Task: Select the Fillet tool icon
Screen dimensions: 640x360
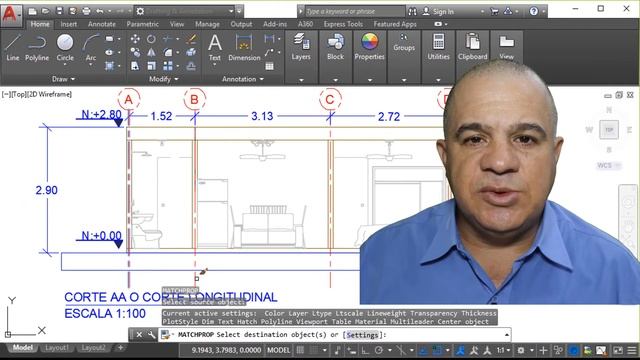Action: pos(168,52)
